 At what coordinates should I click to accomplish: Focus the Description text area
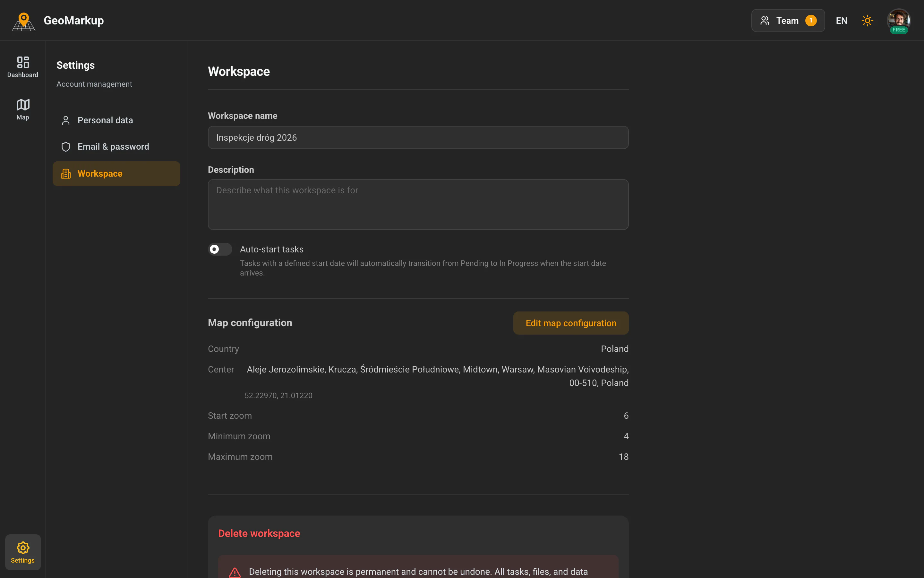tap(418, 205)
